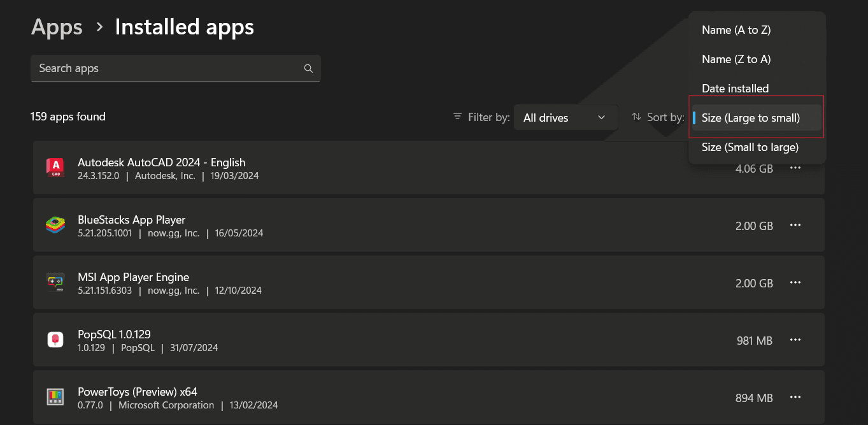Click the 12/10/2024 install date
This screenshot has height=425, width=868.
tap(238, 291)
